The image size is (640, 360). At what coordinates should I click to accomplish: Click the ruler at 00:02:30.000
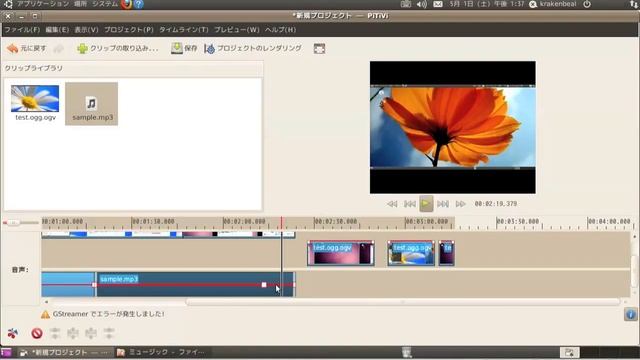click(x=336, y=222)
